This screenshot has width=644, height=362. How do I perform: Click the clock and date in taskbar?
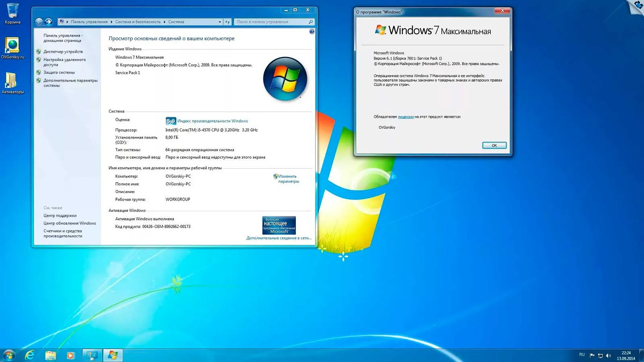pyautogui.click(x=626, y=356)
